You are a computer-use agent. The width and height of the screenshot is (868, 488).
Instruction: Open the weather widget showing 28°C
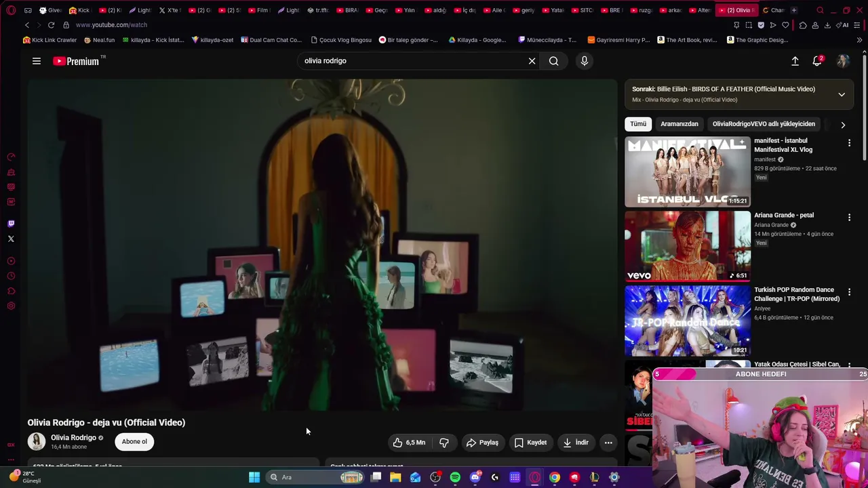pos(25,477)
